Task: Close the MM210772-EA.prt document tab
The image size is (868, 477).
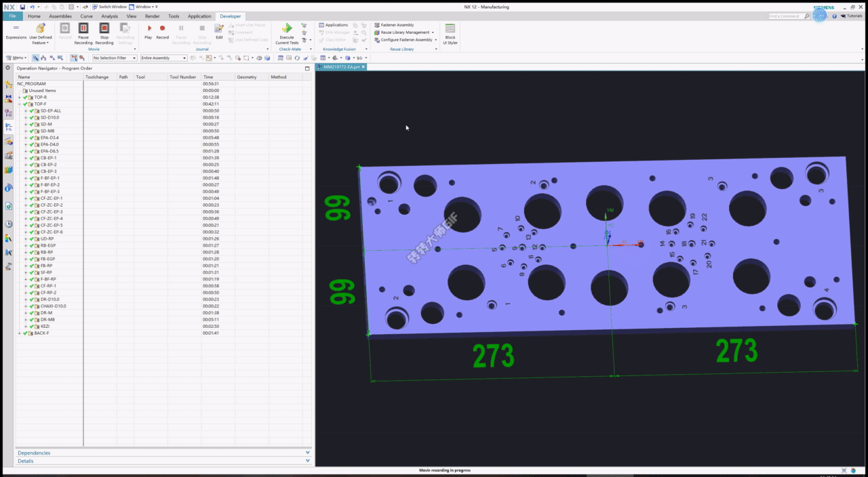Action: tap(363, 67)
